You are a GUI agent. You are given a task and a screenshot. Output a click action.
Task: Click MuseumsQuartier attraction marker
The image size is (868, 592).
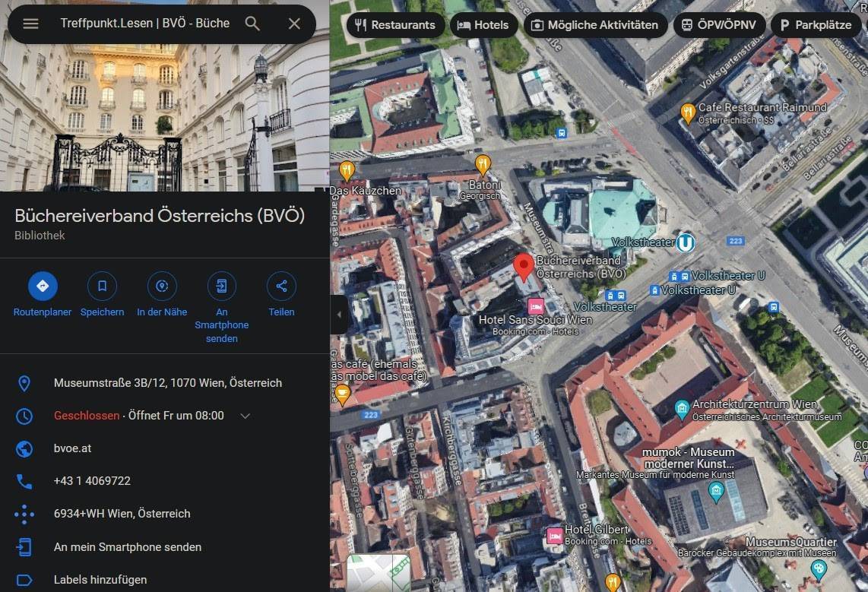pyautogui.click(x=819, y=568)
